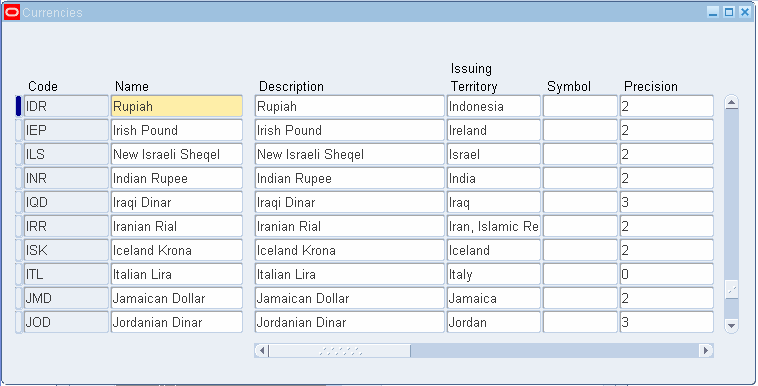Select the Rupiah name field

[177, 106]
